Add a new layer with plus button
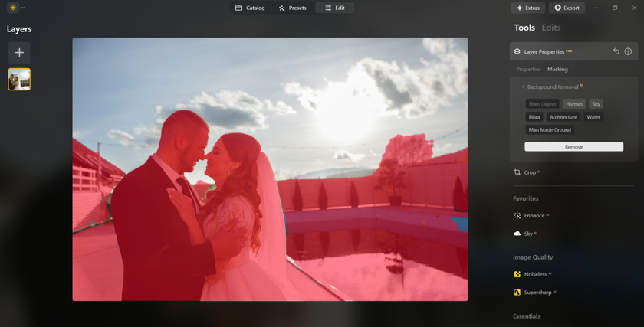This screenshot has width=644, height=327. (x=19, y=53)
